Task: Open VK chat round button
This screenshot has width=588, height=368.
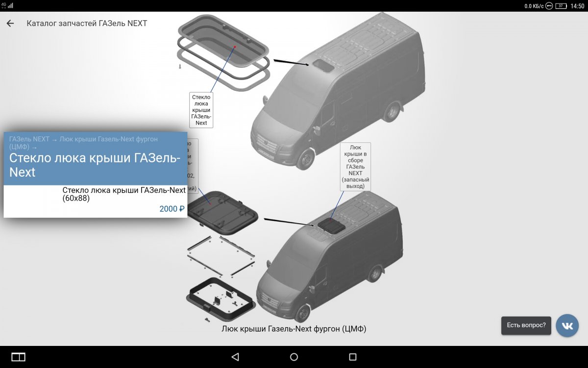Action: click(567, 325)
